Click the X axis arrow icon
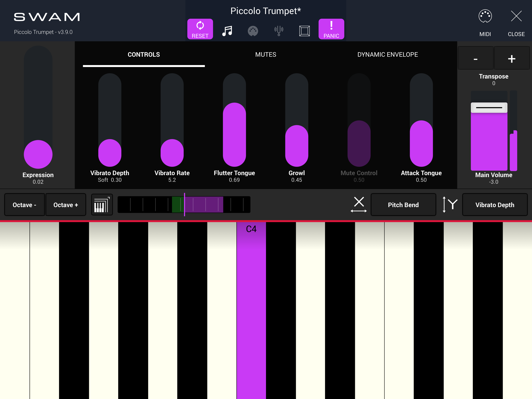This screenshot has height=399, width=532. [x=359, y=205]
